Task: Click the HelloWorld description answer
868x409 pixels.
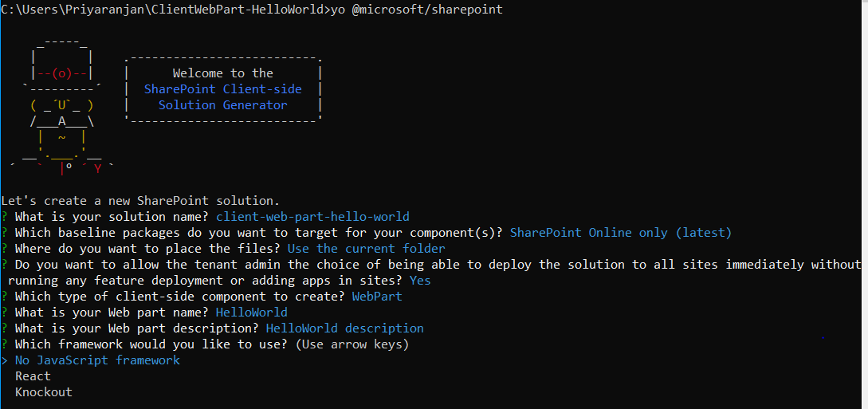Action: click(x=345, y=328)
